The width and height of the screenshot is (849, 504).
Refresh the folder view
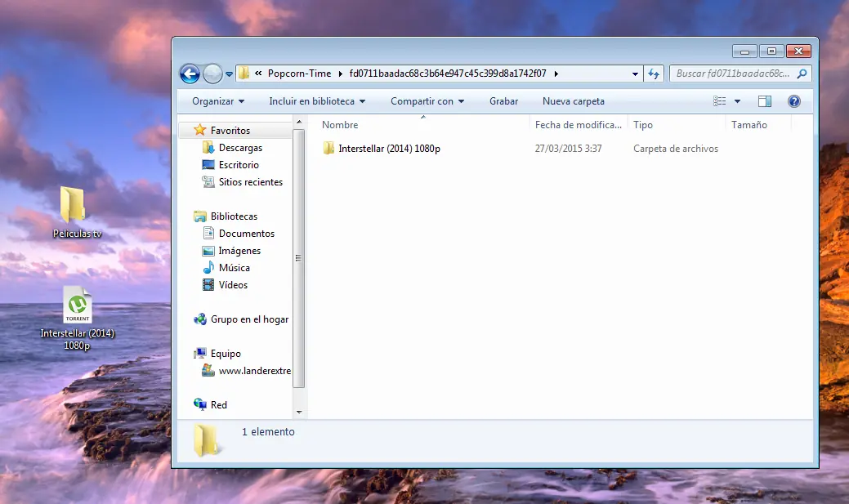click(654, 74)
